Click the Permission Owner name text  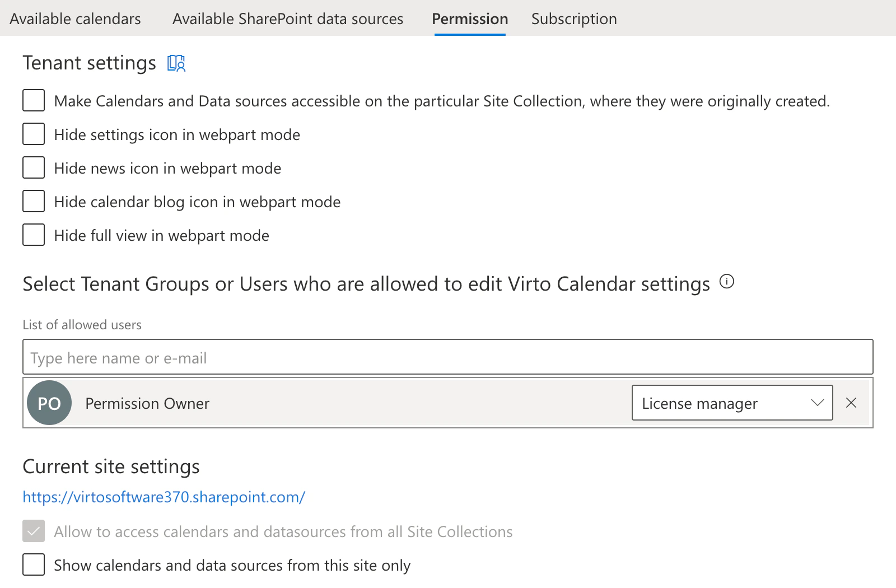[147, 403]
